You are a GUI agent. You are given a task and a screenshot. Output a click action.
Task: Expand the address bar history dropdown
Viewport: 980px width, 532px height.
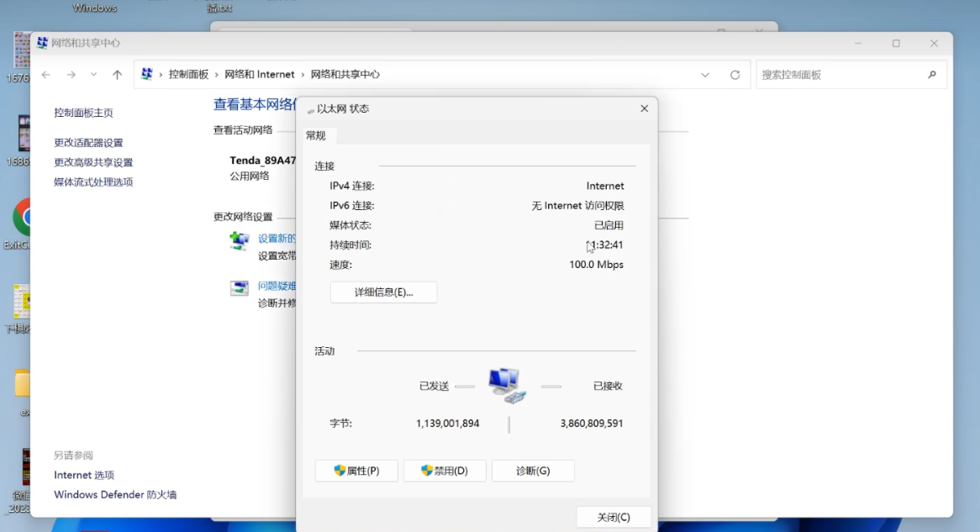tap(705, 75)
